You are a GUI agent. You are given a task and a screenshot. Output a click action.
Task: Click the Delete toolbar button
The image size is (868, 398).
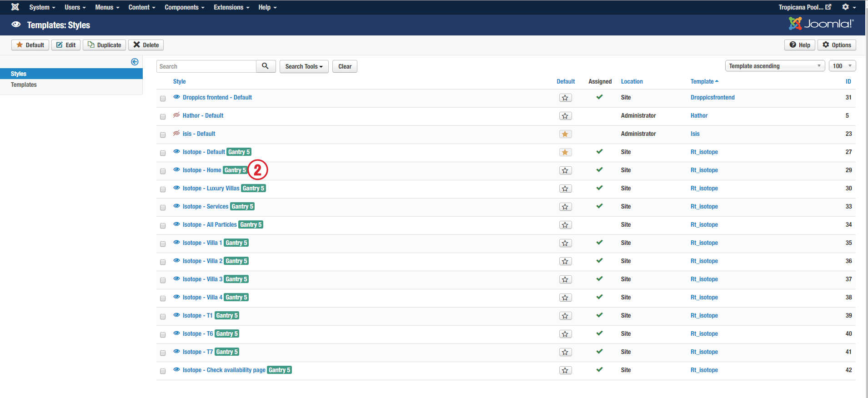(x=146, y=45)
